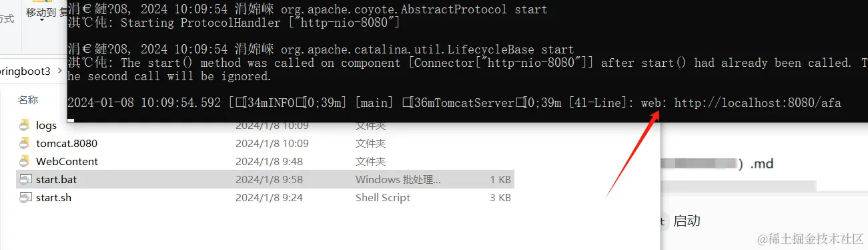Click the Windows 批处理 type cell
Image resolution: width=868 pixels, height=250 pixels.
tap(398, 179)
